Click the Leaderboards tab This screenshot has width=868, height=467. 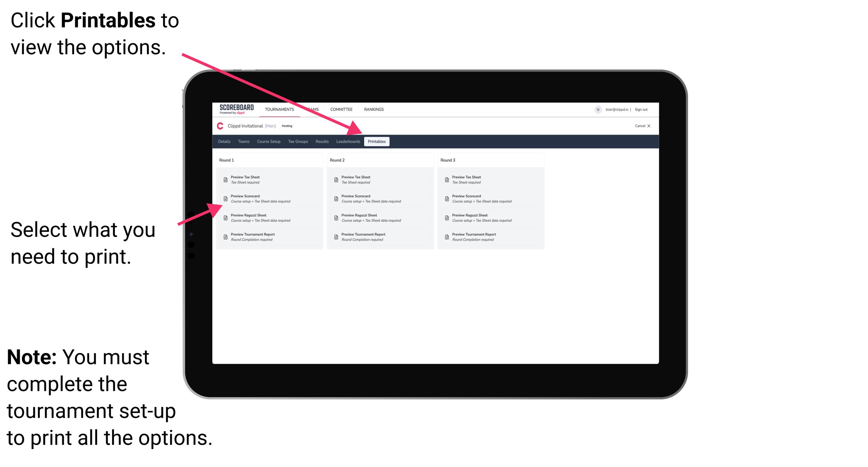pyautogui.click(x=348, y=142)
